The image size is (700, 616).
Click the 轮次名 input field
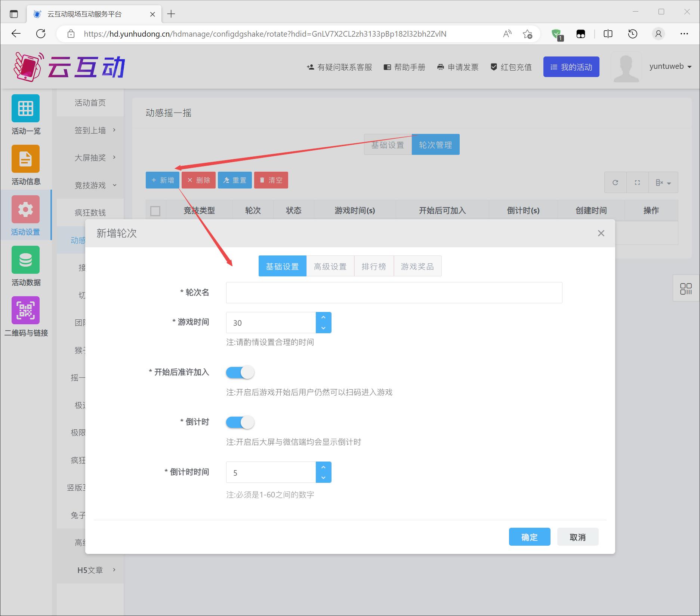point(394,292)
